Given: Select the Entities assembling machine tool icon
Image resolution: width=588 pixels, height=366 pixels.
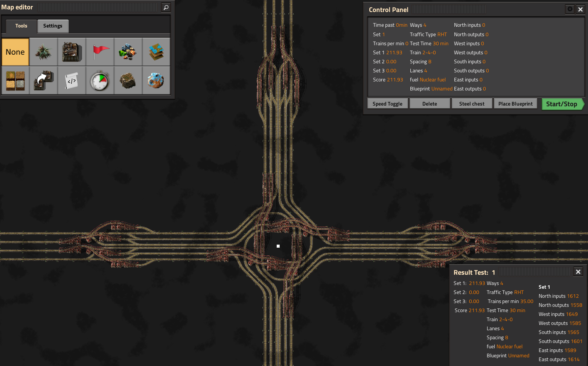Looking at the screenshot, I should pyautogui.click(x=72, y=52).
